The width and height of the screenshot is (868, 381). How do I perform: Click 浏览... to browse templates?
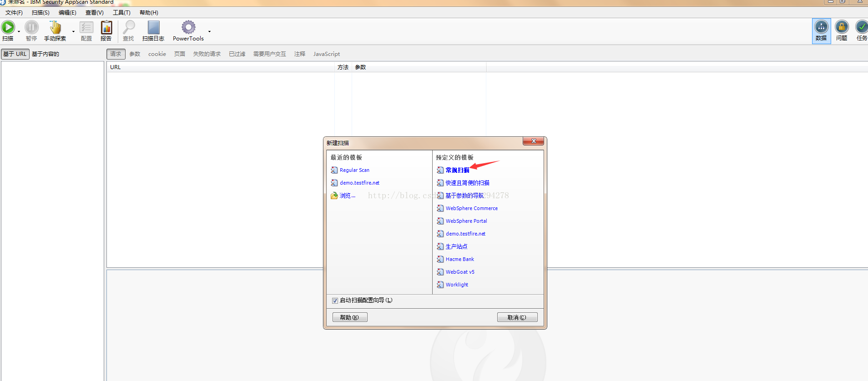click(x=348, y=196)
